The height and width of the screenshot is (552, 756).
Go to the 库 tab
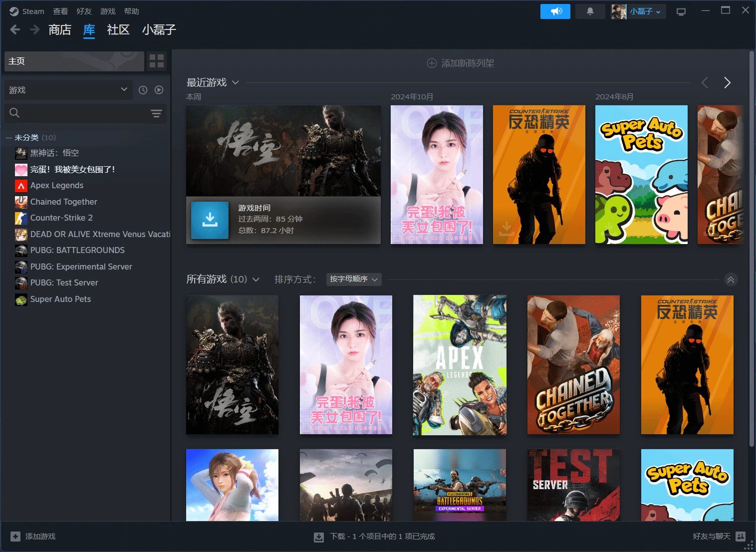point(89,30)
